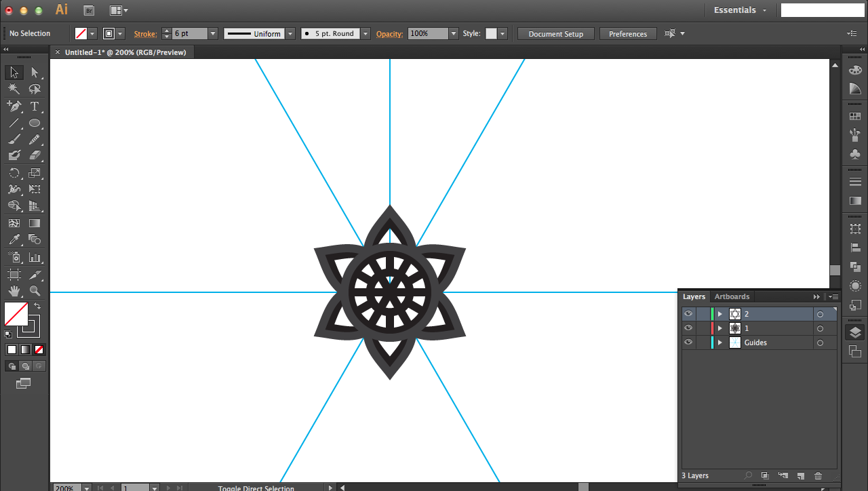Expand layer 1 contents
This screenshot has width=868, height=491.
pos(720,328)
